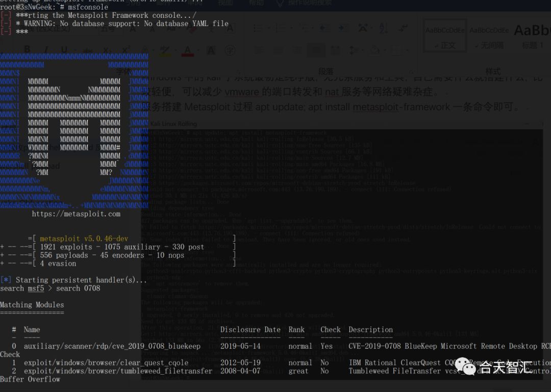Click the bluekeep scanner module name
Viewport: 551px width, 392px height.
tap(112, 346)
